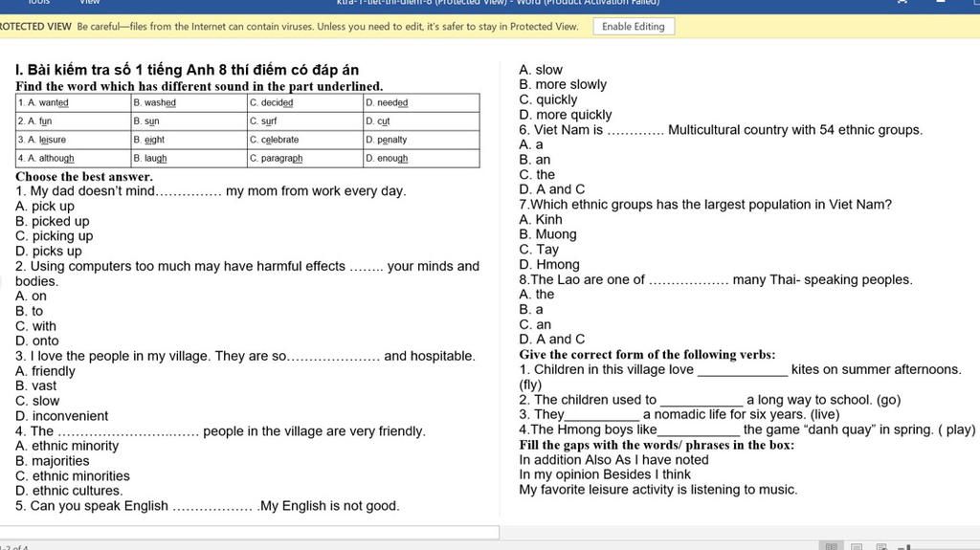980x550 pixels.
Task: Click question '8.The Lao are one of' line
Action: [716, 279]
